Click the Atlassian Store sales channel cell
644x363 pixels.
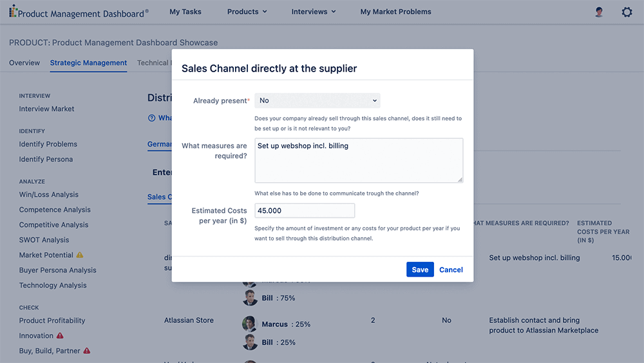[189, 320]
